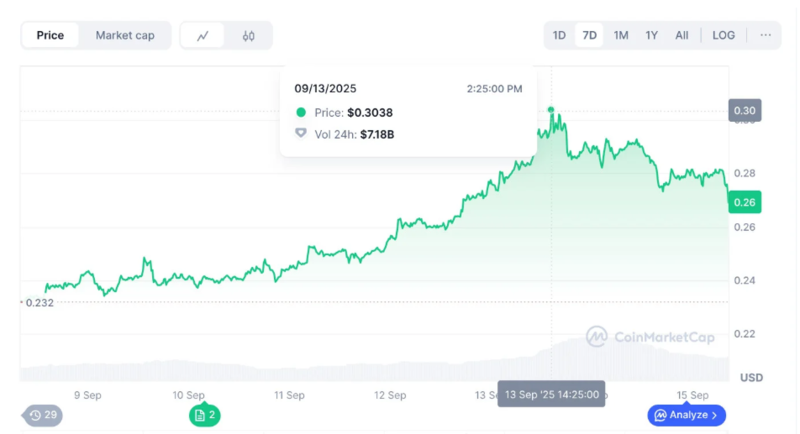The image size is (800, 434).
Task: Select the 7D time range
Action: click(x=590, y=35)
